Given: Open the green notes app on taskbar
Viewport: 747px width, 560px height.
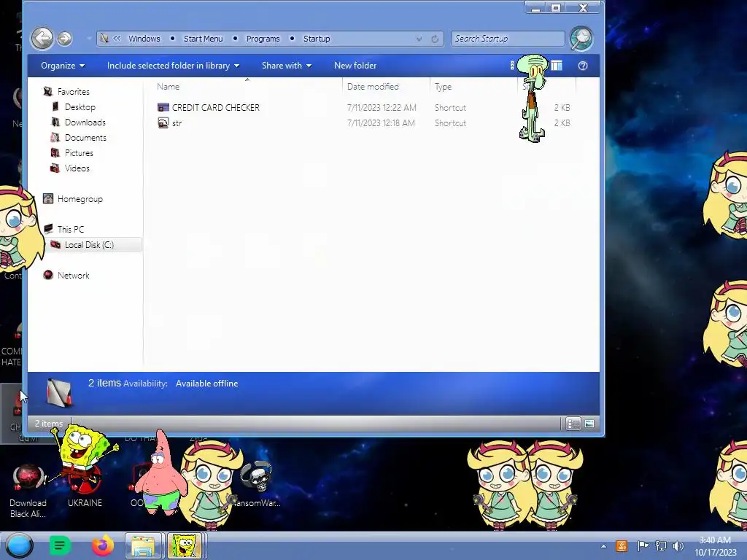Looking at the screenshot, I should pyautogui.click(x=60, y=545).
